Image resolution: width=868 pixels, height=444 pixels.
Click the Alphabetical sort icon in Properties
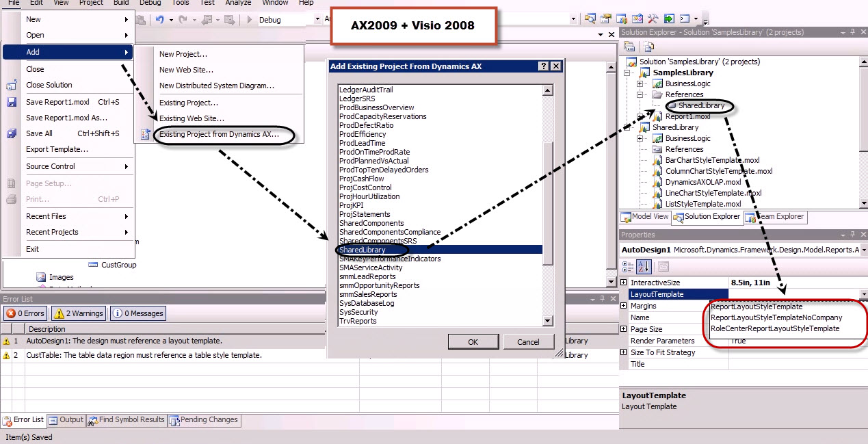pos(644,267)
